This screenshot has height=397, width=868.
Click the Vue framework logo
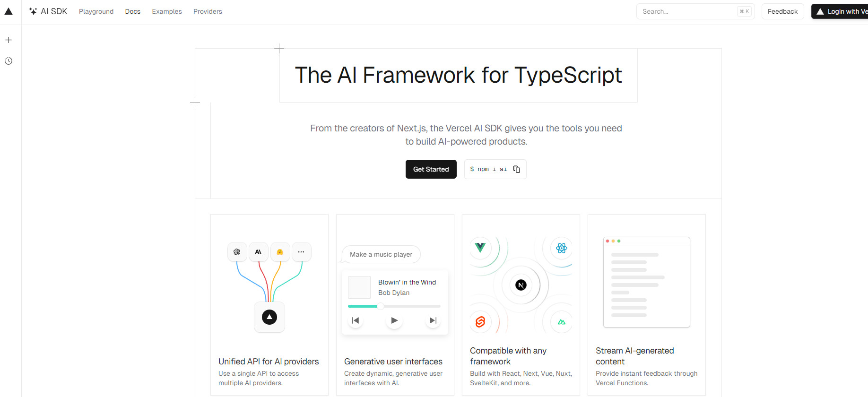click(480, 248)
